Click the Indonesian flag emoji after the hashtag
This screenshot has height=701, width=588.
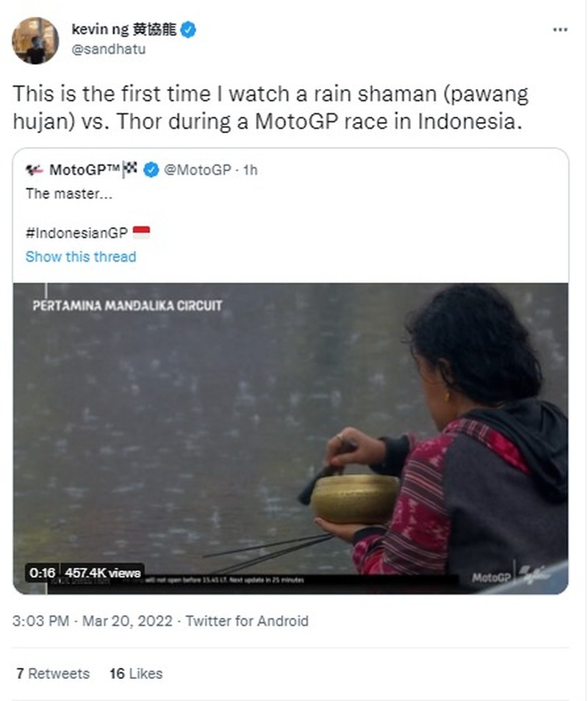point(141,233)
